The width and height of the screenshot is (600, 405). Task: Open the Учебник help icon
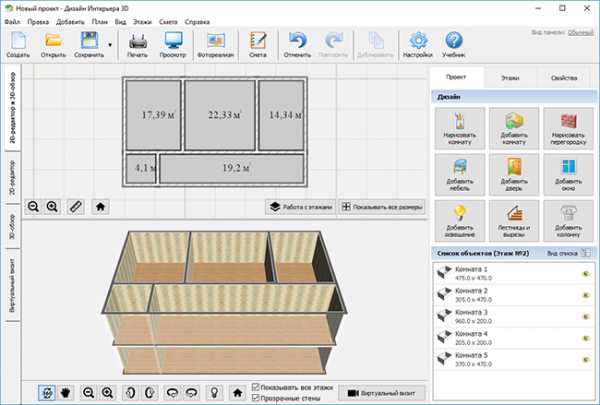pos(453,45)
